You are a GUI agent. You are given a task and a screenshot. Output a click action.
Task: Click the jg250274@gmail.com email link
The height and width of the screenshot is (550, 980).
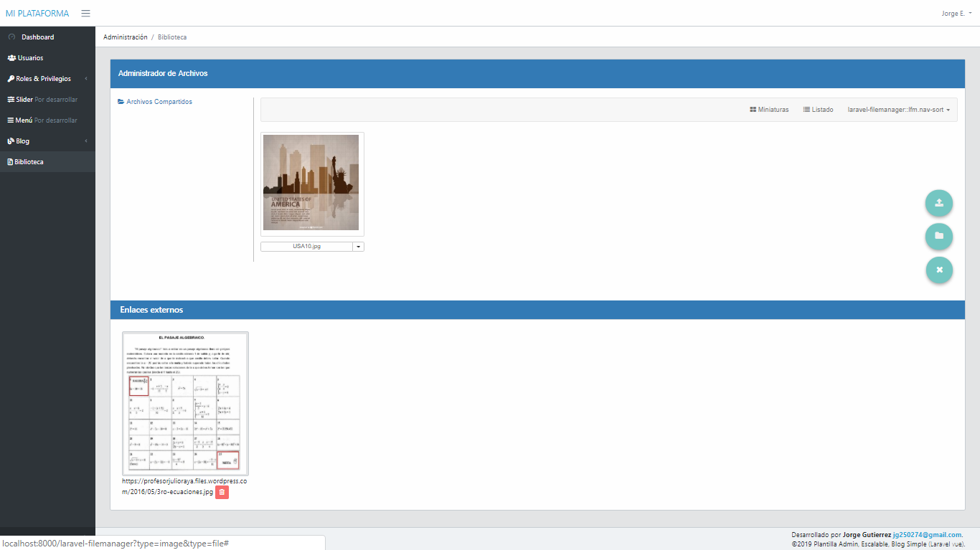pos(927,535)
